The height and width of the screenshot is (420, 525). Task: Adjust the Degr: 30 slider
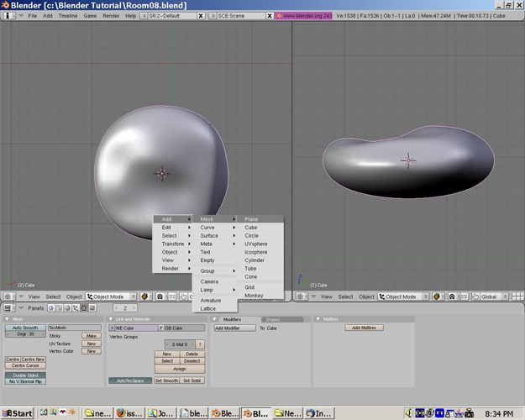pyautogui.click(x=24, y=334)
